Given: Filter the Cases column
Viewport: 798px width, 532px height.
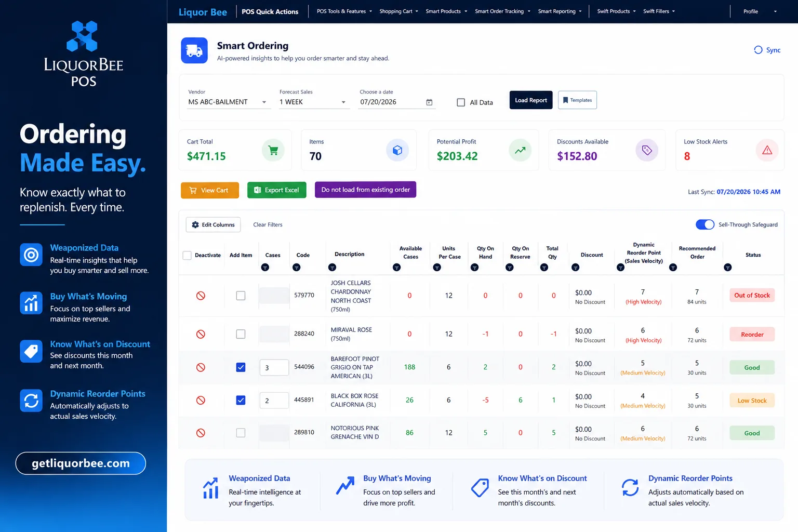Looking at the screenshot, I should (265, 268).
